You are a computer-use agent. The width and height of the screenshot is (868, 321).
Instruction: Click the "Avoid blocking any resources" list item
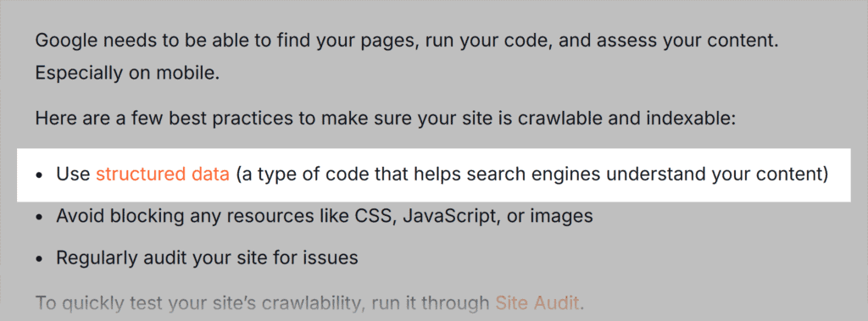(x=325, y=216)
